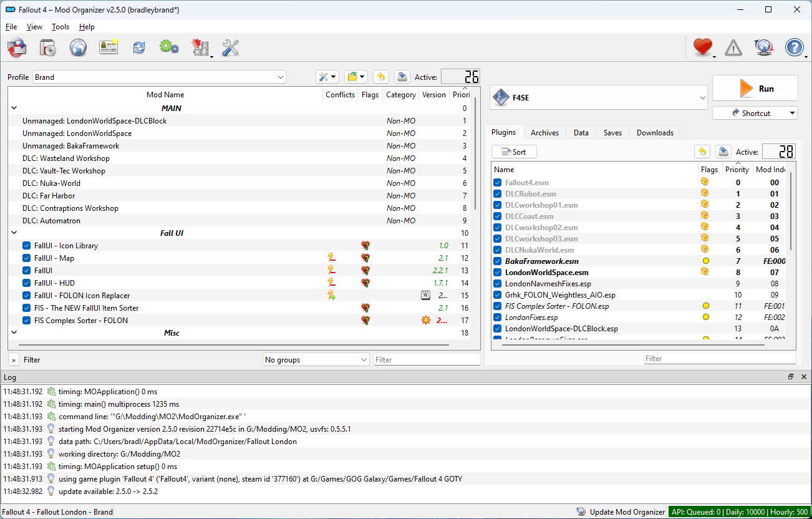Collapse the Fall UI separator
This screenshot has height=519, width=812.
[x=14, y=233]
